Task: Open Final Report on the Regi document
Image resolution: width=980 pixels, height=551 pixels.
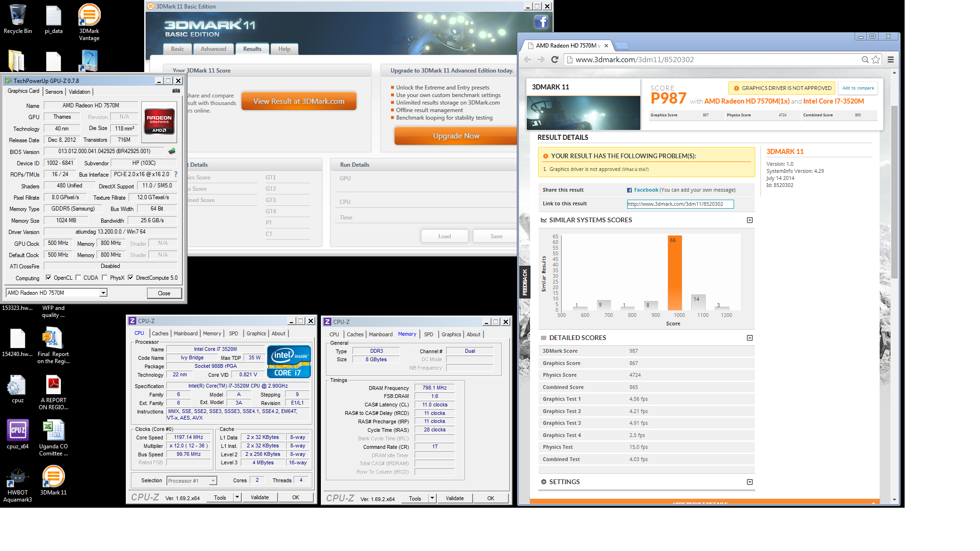Action: coord(53,346)
